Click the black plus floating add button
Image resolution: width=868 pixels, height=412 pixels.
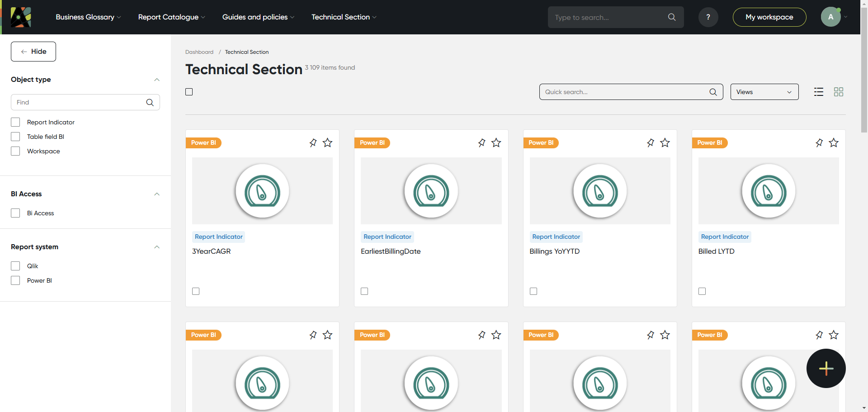click(x=826, y=368)
